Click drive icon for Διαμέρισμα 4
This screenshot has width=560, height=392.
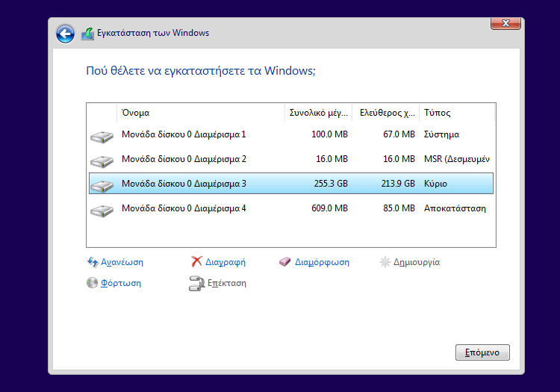(102, 210)
